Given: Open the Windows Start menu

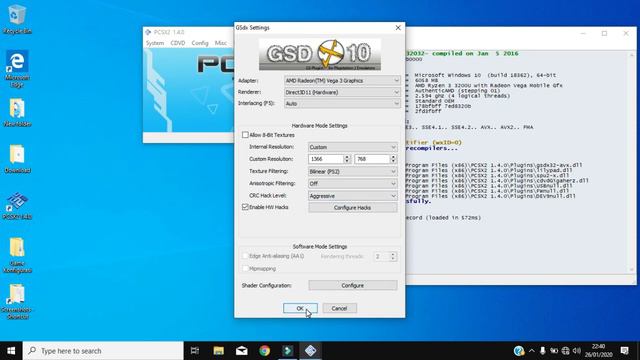Looking at the screenshot, I should click(x=11, y=351).
